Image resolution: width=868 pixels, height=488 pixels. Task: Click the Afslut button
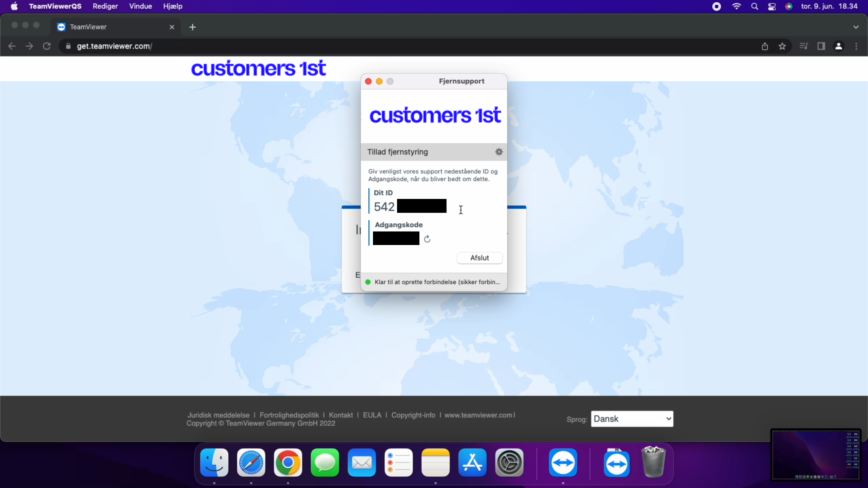479,258
